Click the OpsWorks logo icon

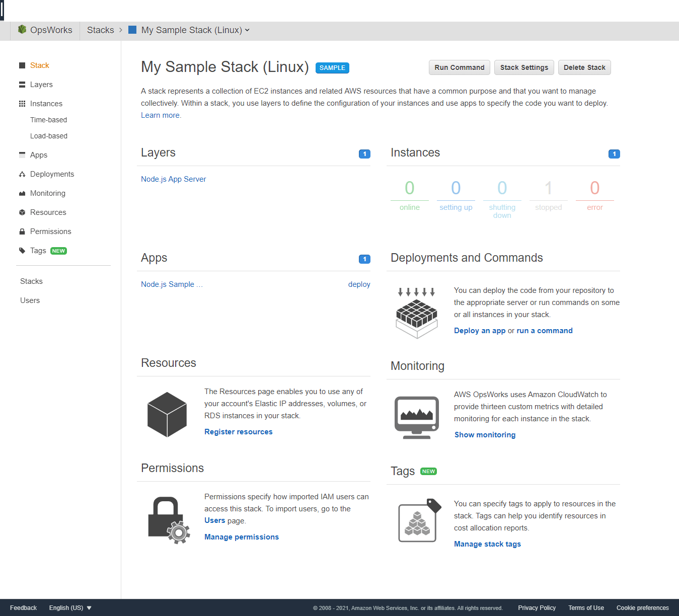click(22, 30)
